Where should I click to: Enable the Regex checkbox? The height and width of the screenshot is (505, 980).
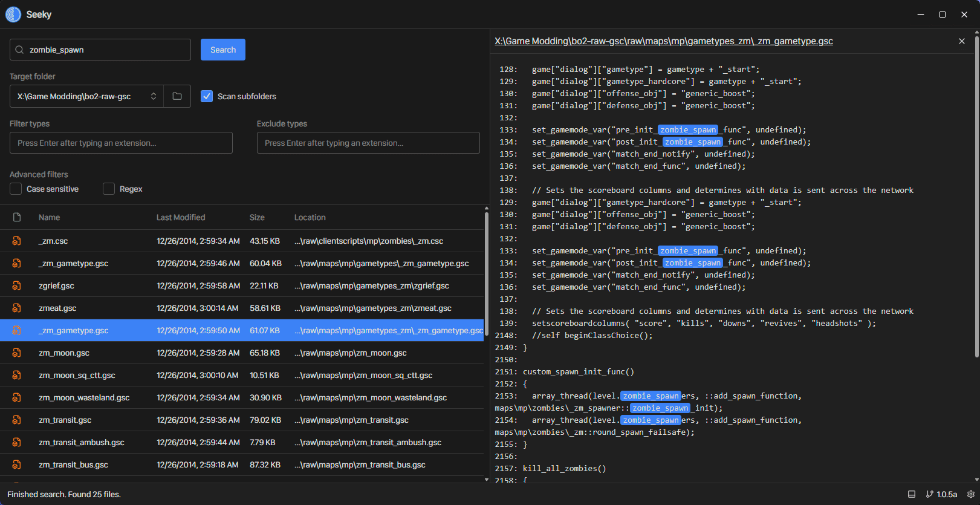[x=109, y=189]
